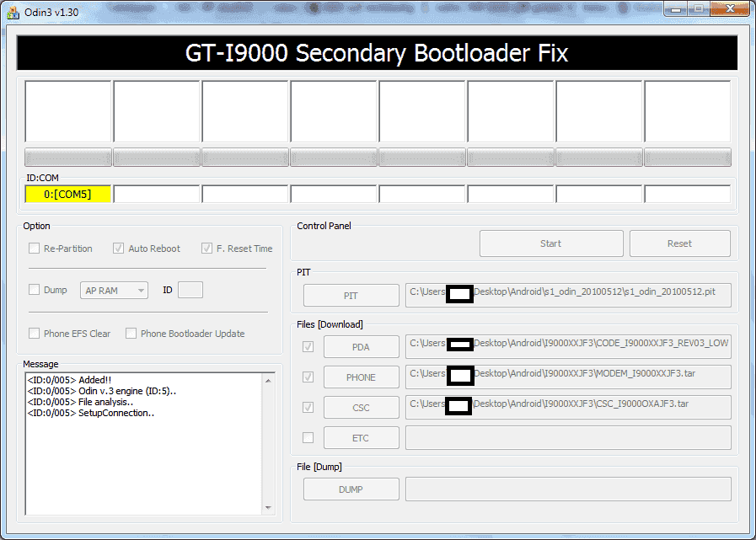Click the empty ETC file path field
The width and height of the screenshot is (756, 540).
pos(568,438)
